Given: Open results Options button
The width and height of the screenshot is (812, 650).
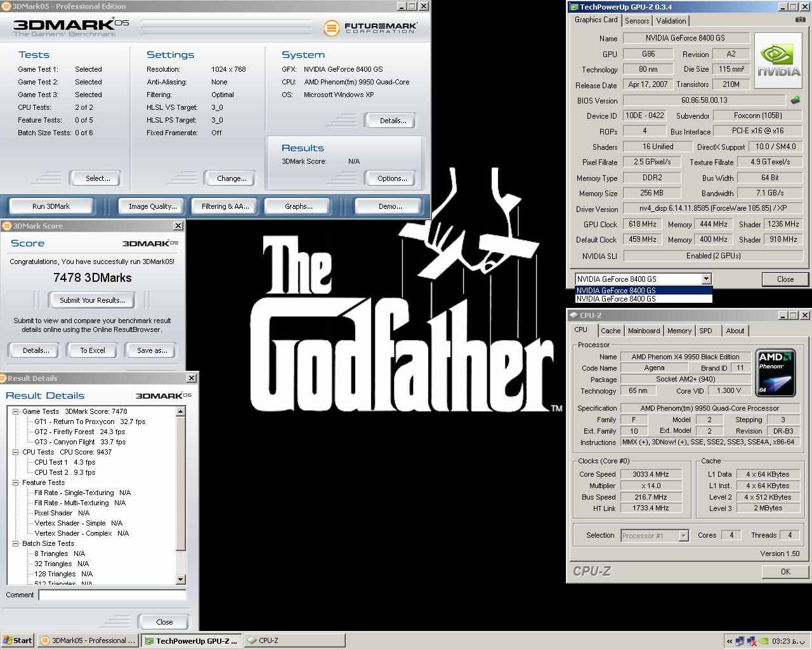Looking at the screenshot, I should coord(392,178).
